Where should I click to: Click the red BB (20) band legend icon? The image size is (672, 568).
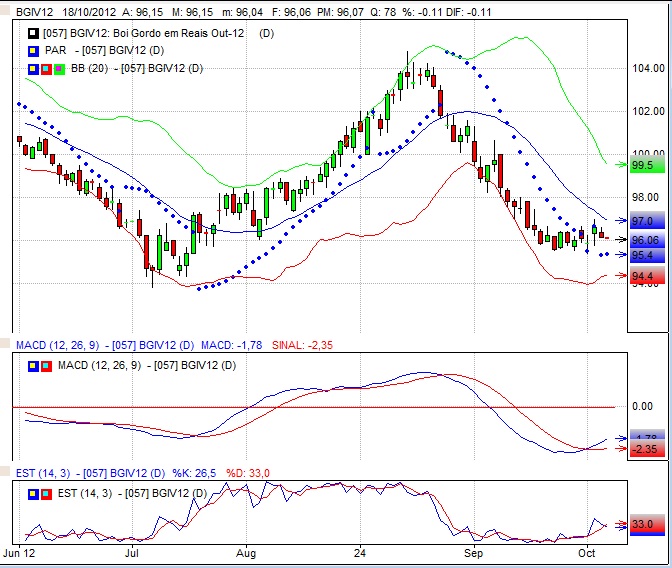(46, 69)
